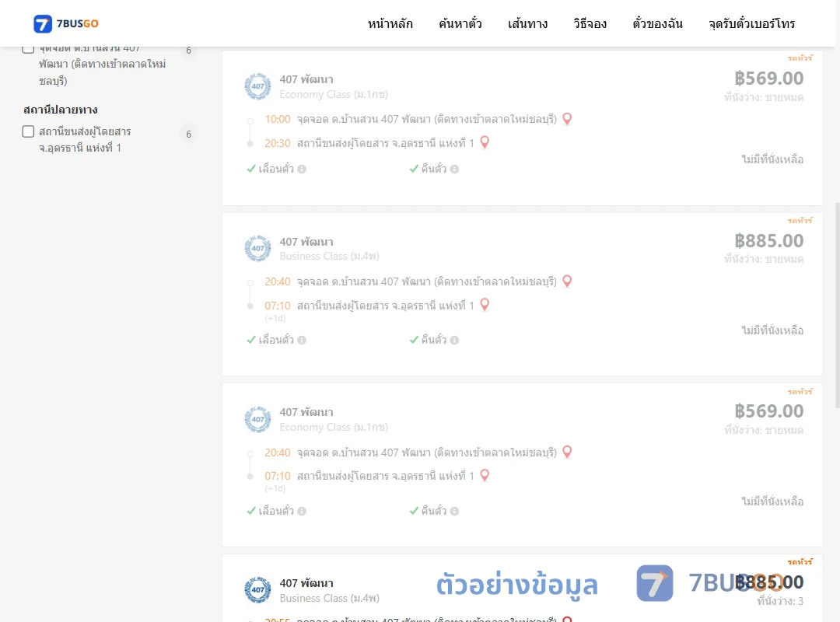The height and width of the screenshot is (622, 840).
Task: Click the ฿569.00 price on 10:00 trip
Action: coord(768,79)
